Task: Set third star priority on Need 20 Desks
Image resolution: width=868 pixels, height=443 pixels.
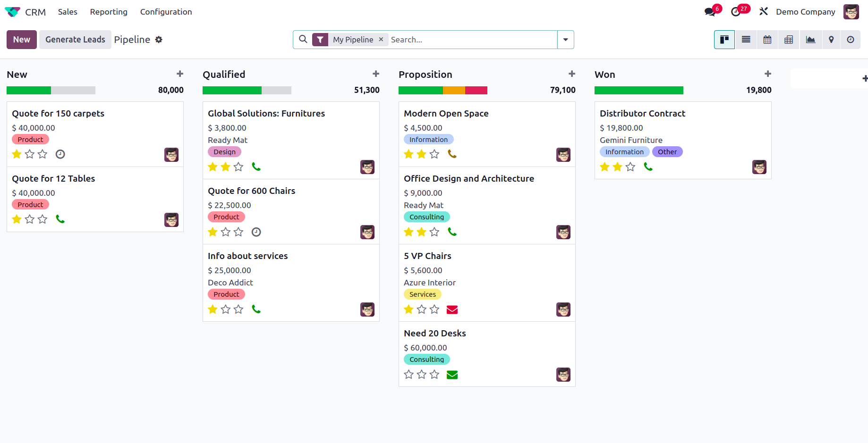Action: pyautogui.click(x=434, y=375)
